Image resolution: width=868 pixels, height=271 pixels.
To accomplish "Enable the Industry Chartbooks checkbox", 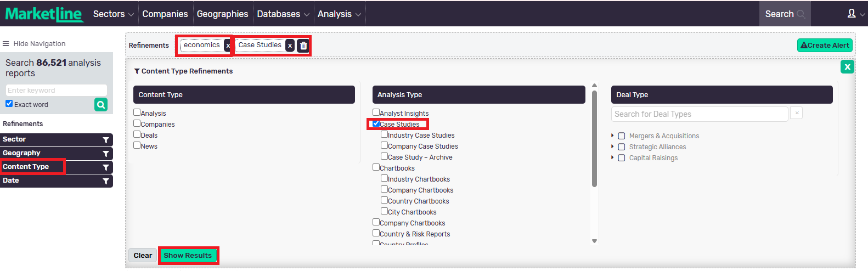I will pos(385,178).
